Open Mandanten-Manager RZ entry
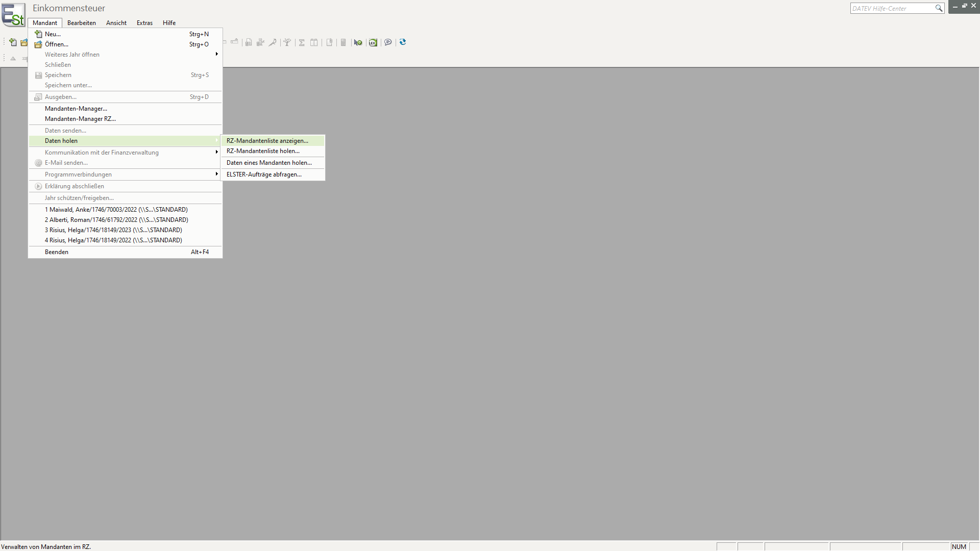Image resolution: width=980 pixels, height=551 pixels. pyautogui.click(x=80, y=119)
